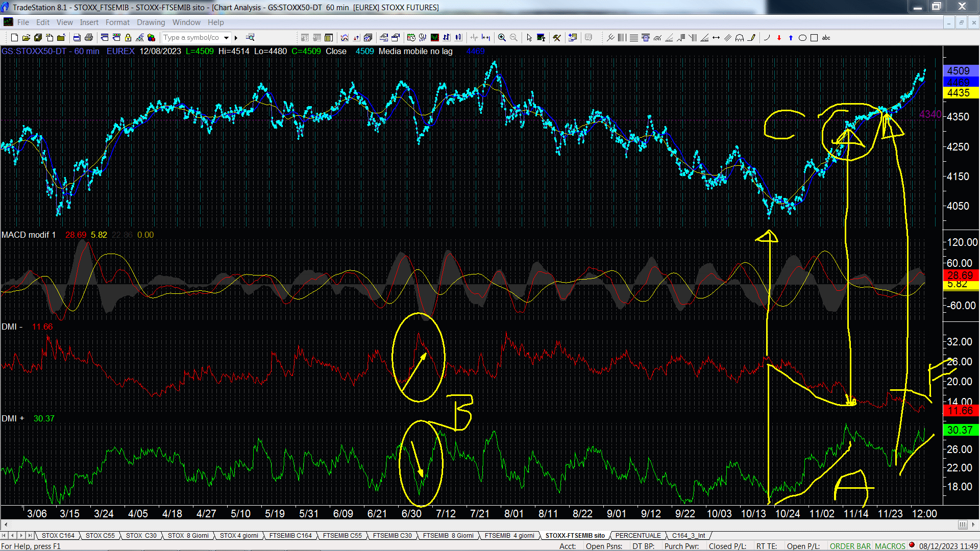Click the Type a symbol input field
This screenshot has height=551, width=980.
pyautogui.click(x=192, y=38)
